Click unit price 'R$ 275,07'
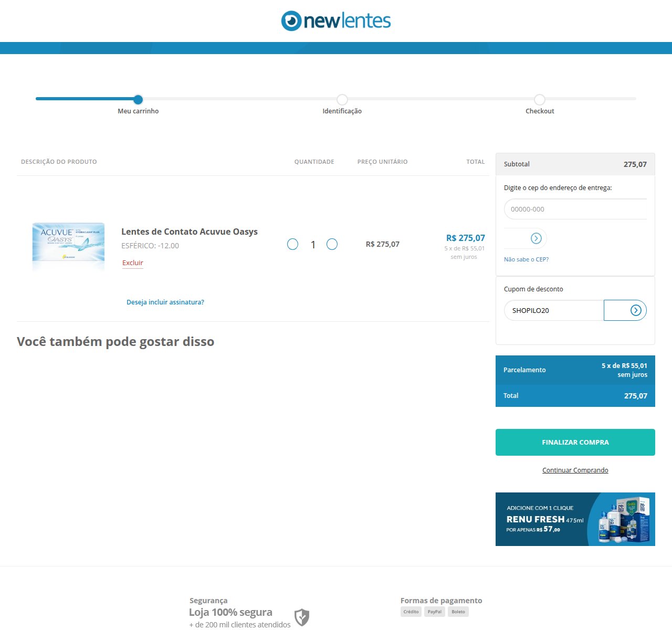Image resolution: width=672 pixels, height=630 pixels. (383, 244)
